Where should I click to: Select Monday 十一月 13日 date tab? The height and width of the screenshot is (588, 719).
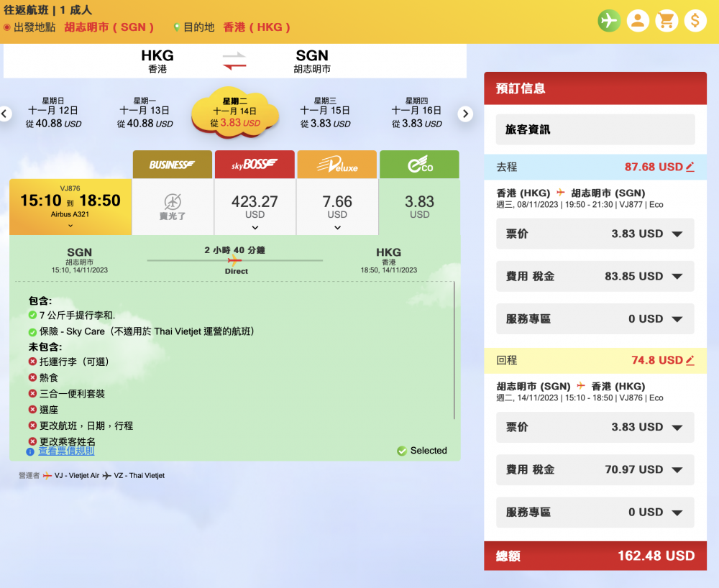[x=145, y=112]
